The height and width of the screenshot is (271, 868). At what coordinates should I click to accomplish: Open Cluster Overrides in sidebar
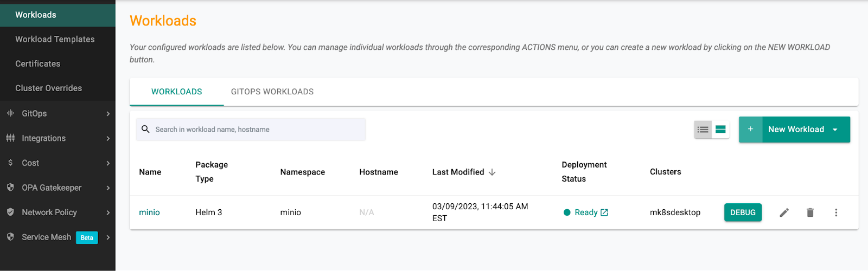48,88
